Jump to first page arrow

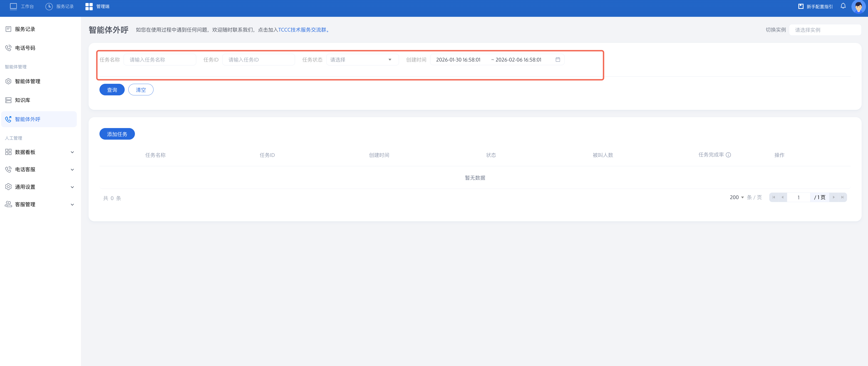pyautogui.click(x=774, y=198)
